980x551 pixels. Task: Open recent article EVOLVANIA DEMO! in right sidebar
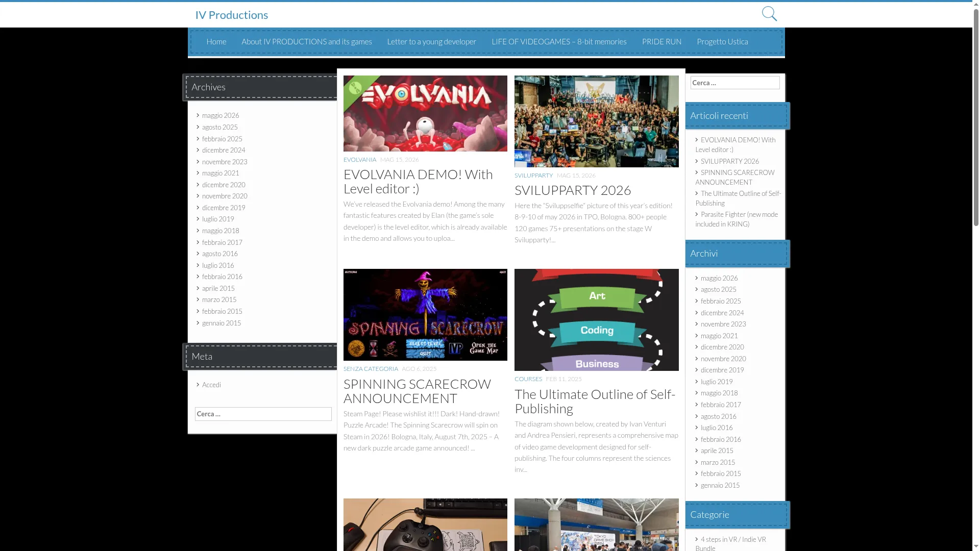click(736, 144)
